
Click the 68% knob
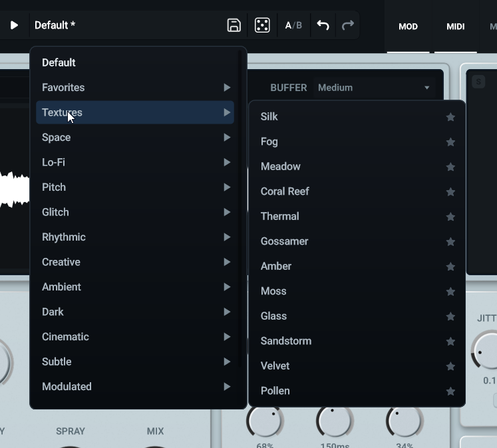265,421
